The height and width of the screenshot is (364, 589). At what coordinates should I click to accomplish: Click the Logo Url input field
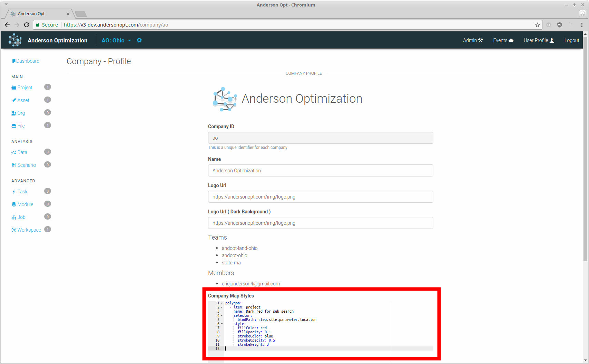[320, 197]
